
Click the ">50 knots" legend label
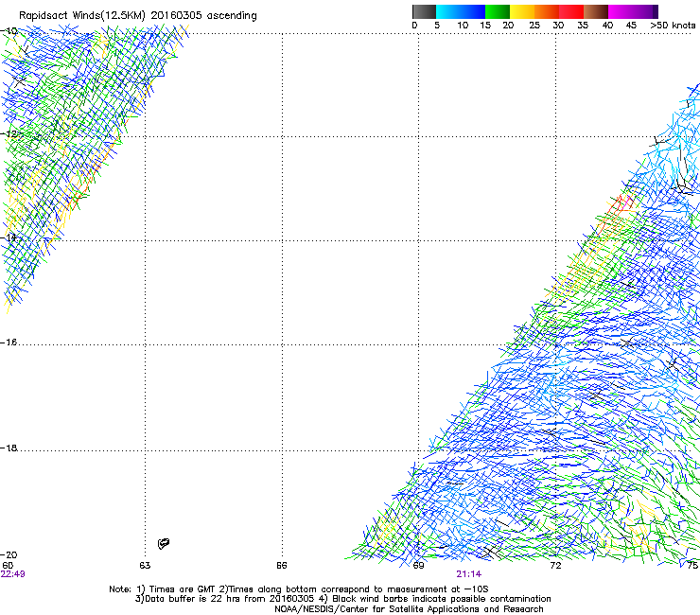673,26
